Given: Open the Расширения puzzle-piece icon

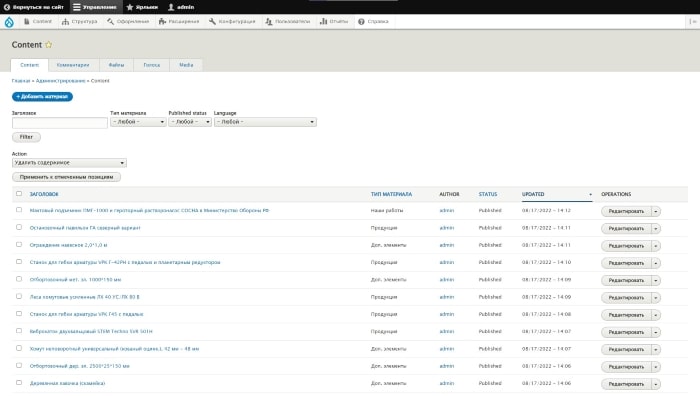Looking at the screenshot, I should 162,21.
